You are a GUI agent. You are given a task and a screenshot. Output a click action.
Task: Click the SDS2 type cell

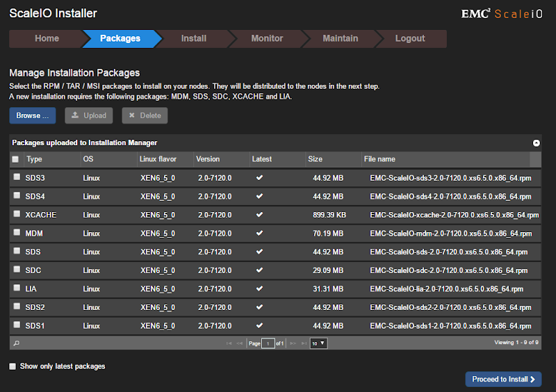tap(35, 307)
